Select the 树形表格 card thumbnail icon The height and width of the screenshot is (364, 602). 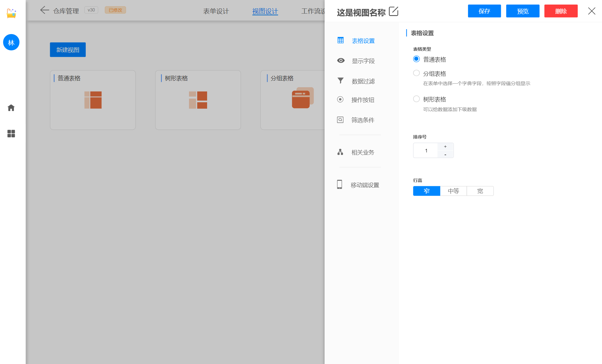[x=198, y=100]
